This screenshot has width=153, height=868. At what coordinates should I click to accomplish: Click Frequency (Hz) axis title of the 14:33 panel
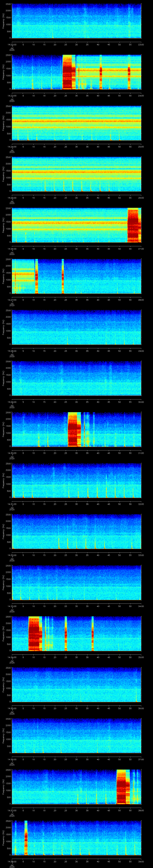click(x=3, y=583)
